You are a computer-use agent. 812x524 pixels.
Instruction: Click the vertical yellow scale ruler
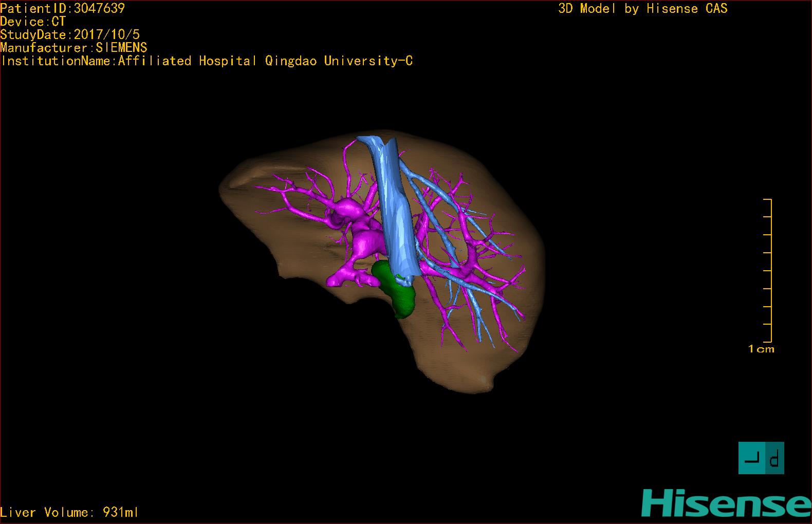pyautogui.click(x=770, y=270)
